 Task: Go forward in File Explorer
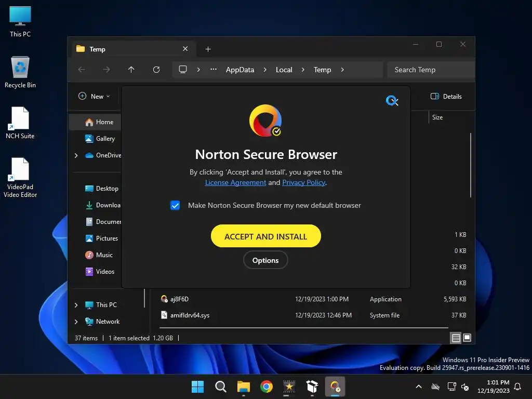pos(107,70)
